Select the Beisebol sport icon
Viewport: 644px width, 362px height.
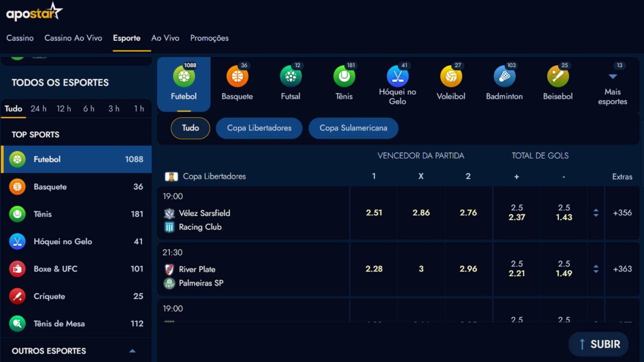(x=558, y=77)
